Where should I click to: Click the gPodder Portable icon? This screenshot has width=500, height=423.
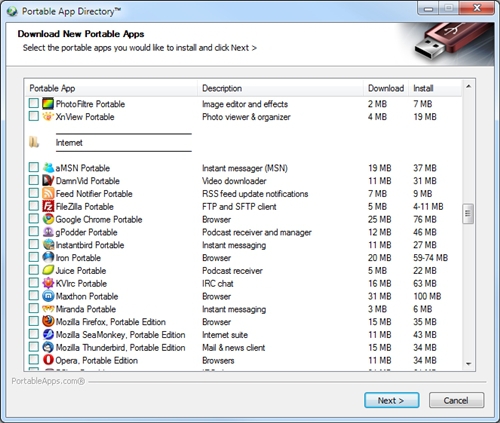[x=48, y=232]
